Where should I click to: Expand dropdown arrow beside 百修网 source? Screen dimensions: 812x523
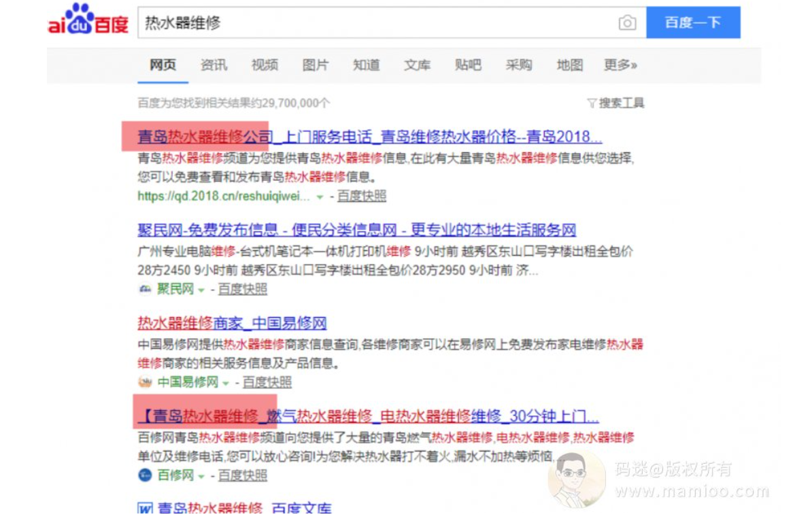tap(201, 476)
